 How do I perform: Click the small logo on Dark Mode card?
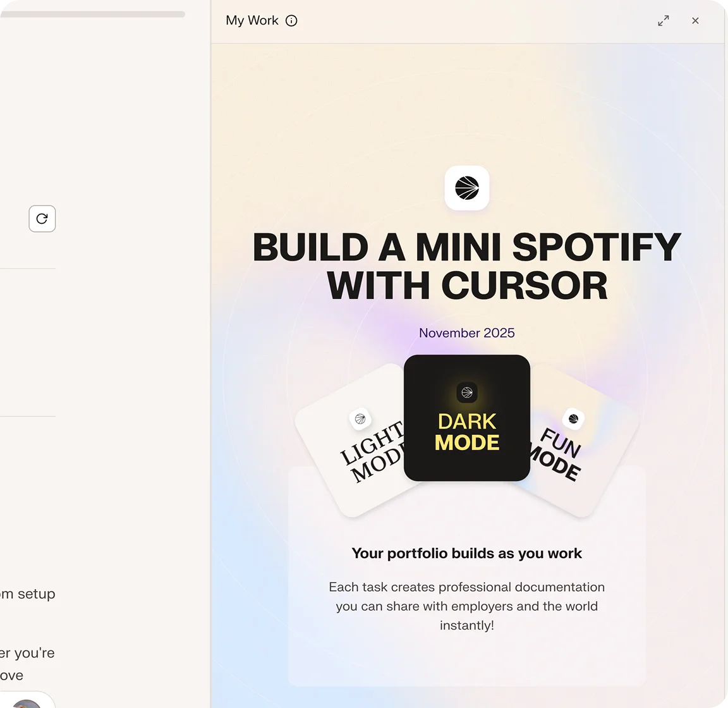pos(467,393)
